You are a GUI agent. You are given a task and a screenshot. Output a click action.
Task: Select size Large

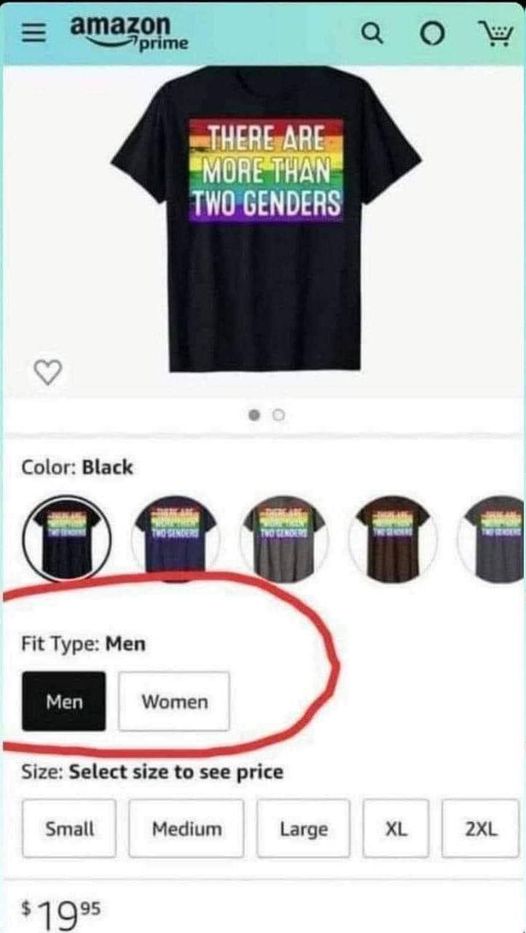point(303,828)
